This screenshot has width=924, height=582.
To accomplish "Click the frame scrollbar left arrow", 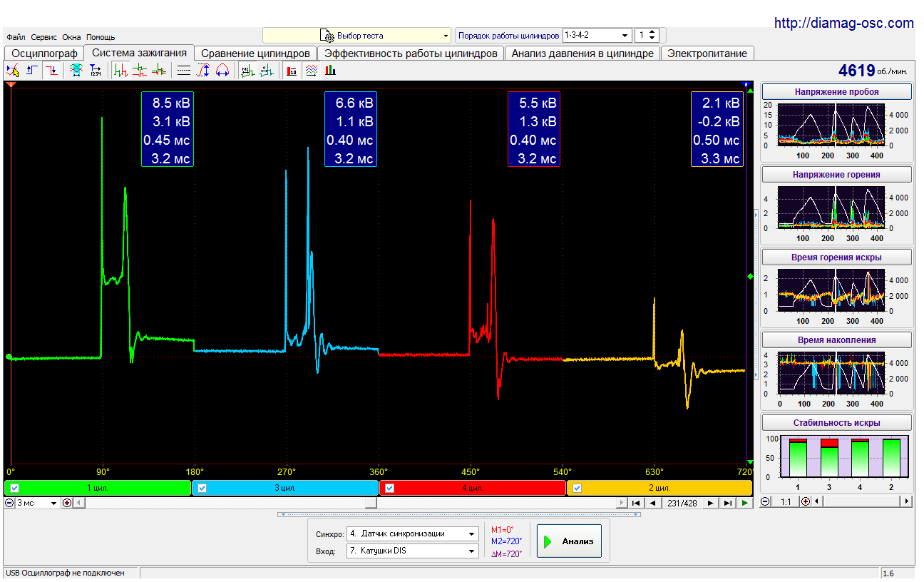I will tap(79, 503).
